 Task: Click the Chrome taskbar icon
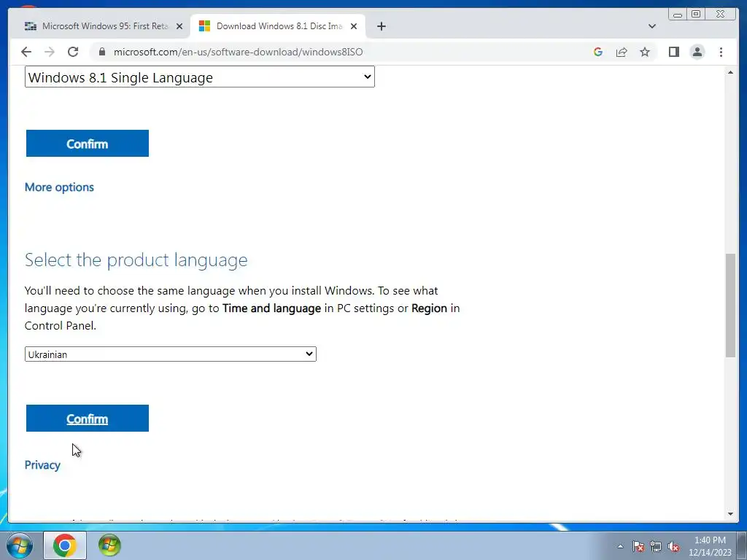tap(65, 545)
